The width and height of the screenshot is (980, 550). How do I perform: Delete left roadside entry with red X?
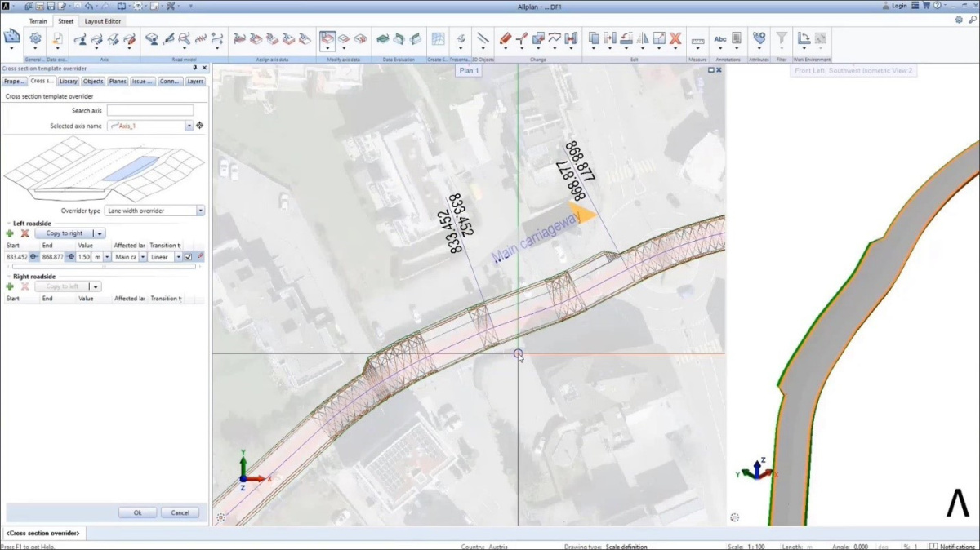pos(24,233)
